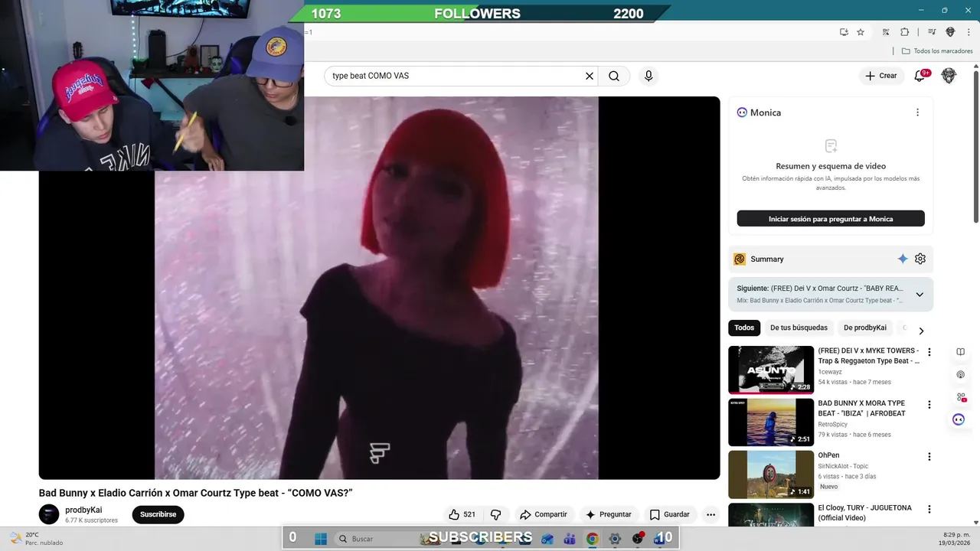The image size is (980, 551).
Task: Open more actions under the video
Action: pos(710,514)
